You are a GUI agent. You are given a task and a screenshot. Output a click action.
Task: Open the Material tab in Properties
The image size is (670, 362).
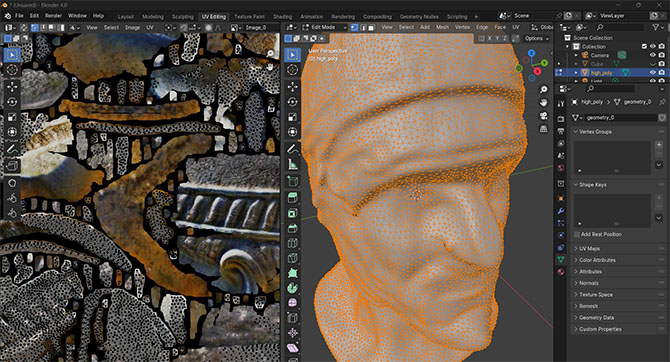(x=561, y=272)
